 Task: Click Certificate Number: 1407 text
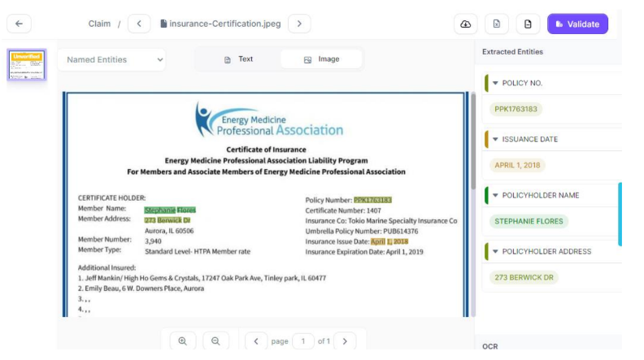click(x=343, y=210)
